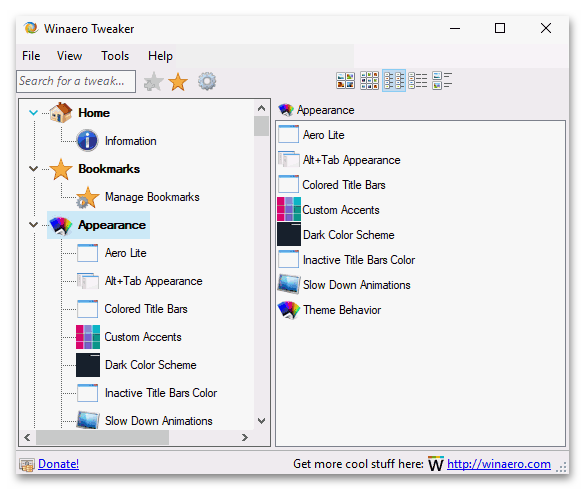Click Dark Color Scheme icon in tree
Screen dimensions: 585x490
point(88,365)
